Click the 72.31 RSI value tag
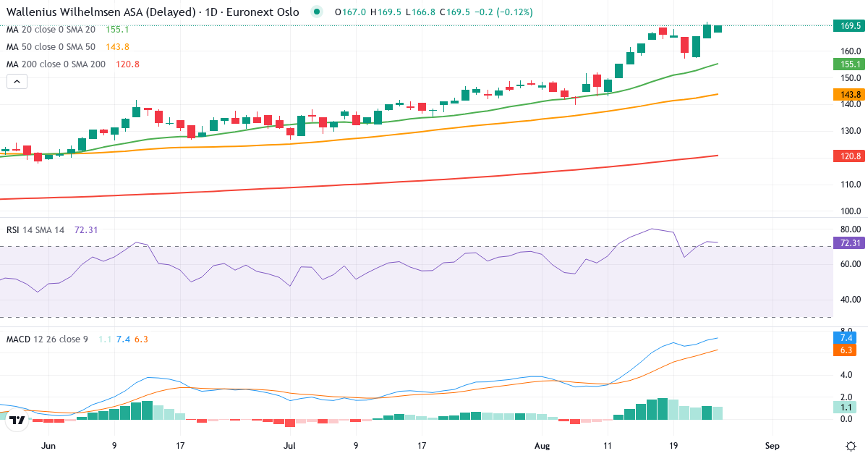868x456 pixels. coord(848,243)
